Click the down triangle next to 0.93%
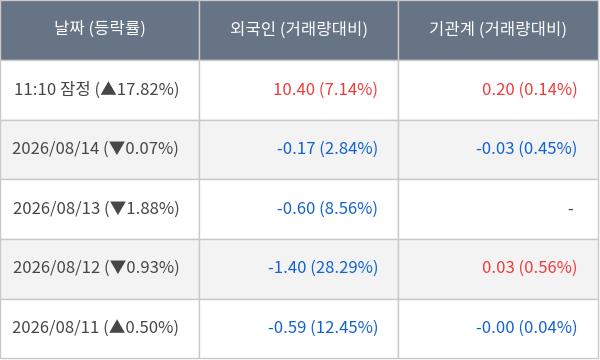Viewport: 600px width, 360px height. pyautogui.click(x=117, y=267)
